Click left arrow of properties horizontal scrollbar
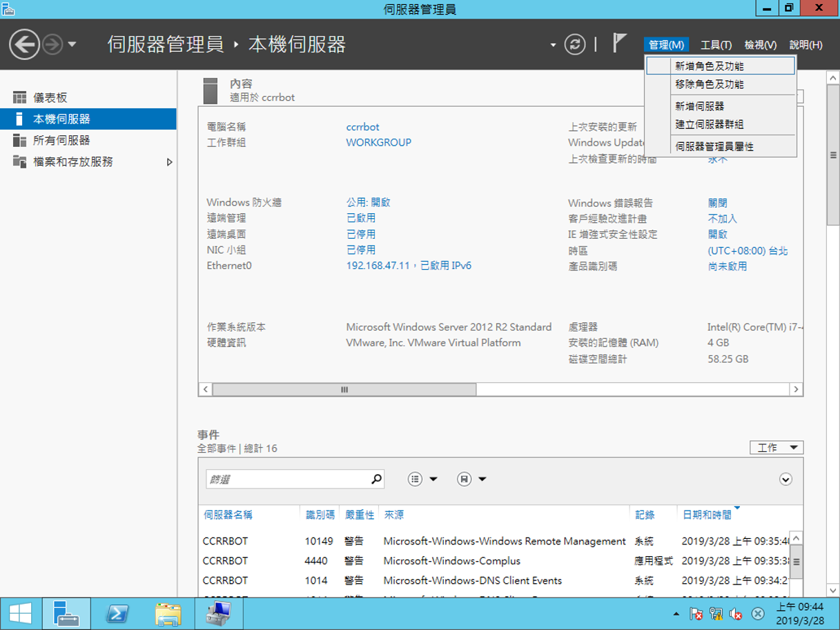This screenshot has height=630, width=840. 205,390
